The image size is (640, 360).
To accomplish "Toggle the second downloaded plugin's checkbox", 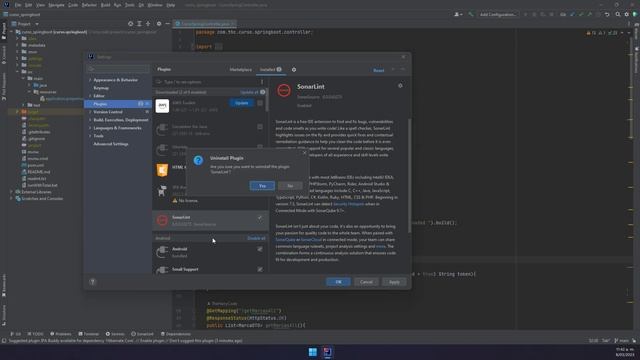I will point(260,127).
